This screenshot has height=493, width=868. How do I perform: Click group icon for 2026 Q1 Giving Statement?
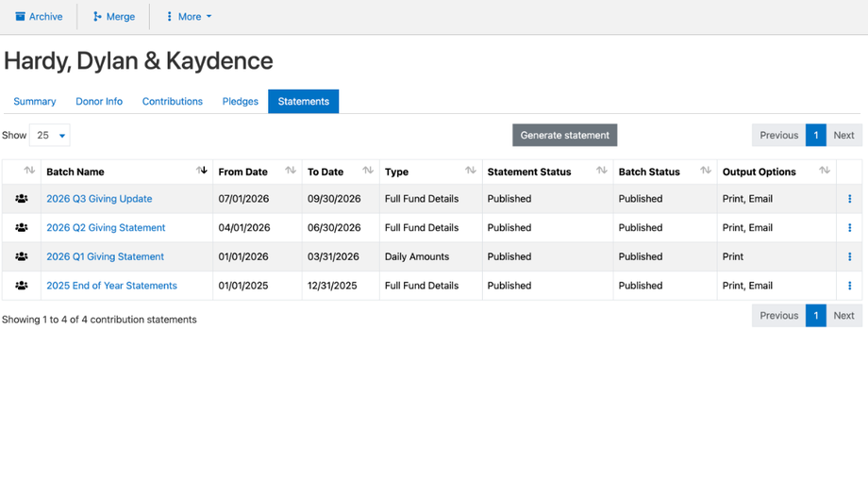pos(22,256)
